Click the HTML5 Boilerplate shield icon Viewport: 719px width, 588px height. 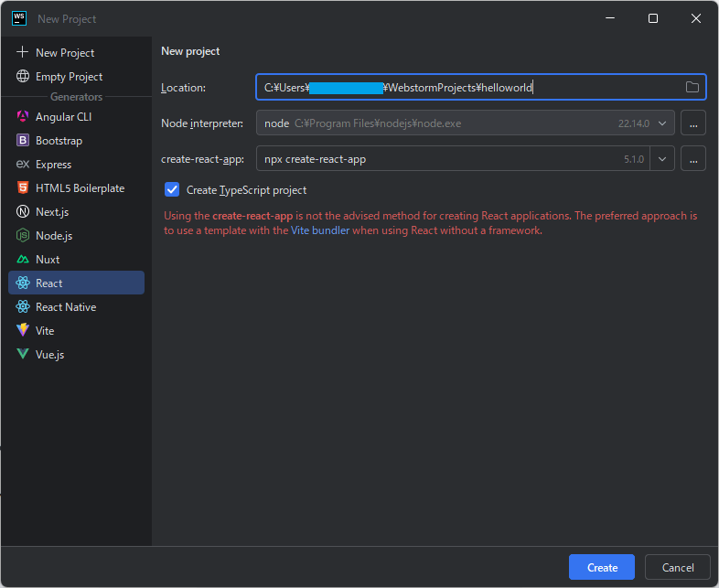(x=23, y=187)
